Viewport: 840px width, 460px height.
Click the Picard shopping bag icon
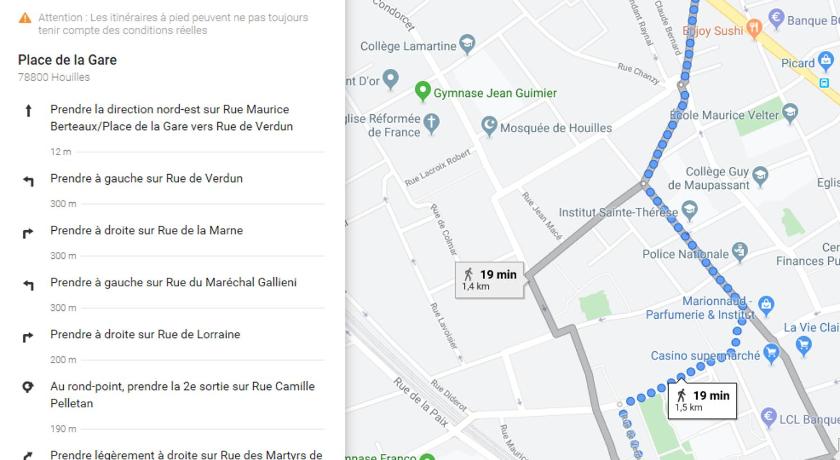point(826,61)
